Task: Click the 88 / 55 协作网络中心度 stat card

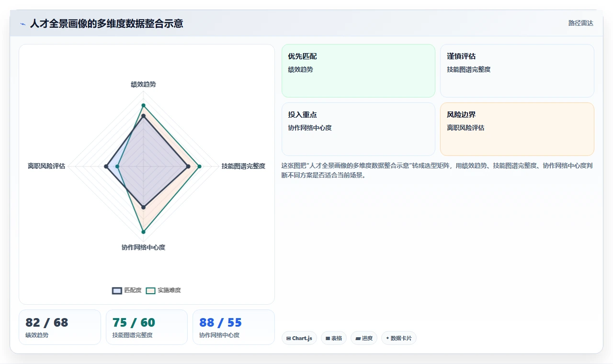Action: [x=234, y=327]
